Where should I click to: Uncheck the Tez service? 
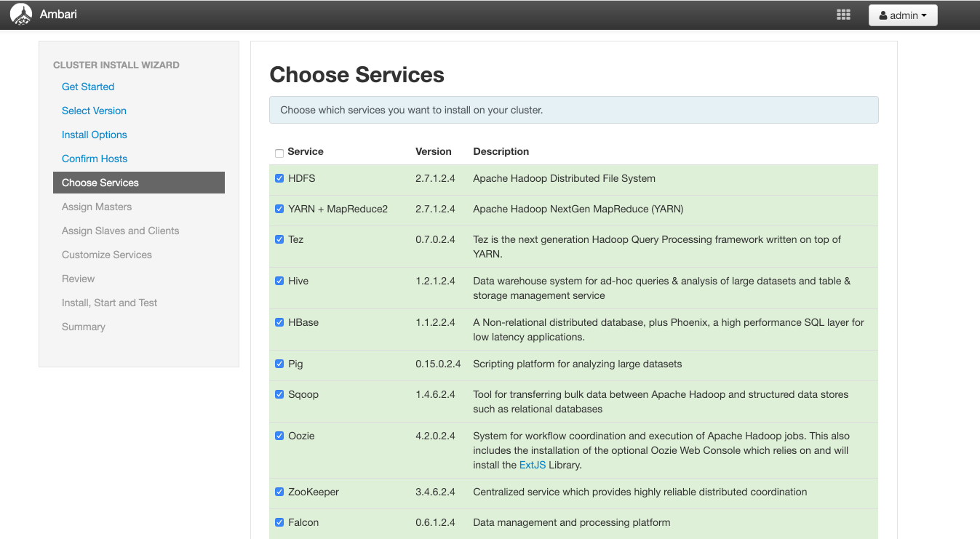pos(279,239)
